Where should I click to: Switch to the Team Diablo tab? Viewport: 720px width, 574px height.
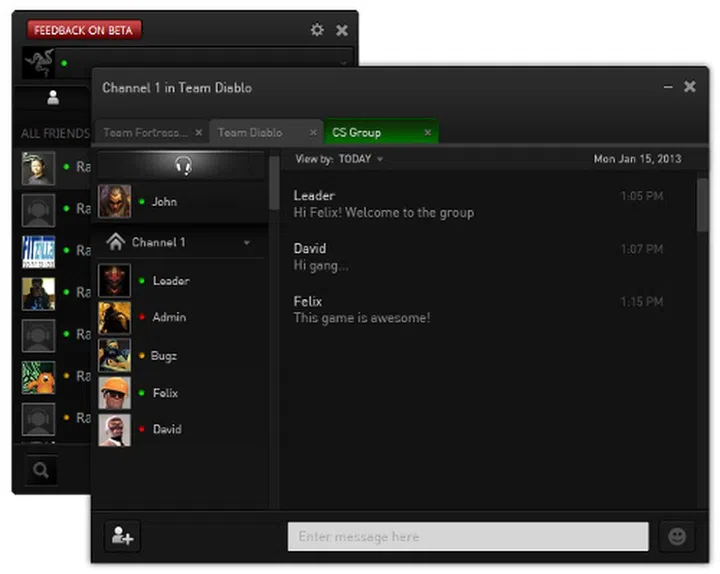coord(250,132)
